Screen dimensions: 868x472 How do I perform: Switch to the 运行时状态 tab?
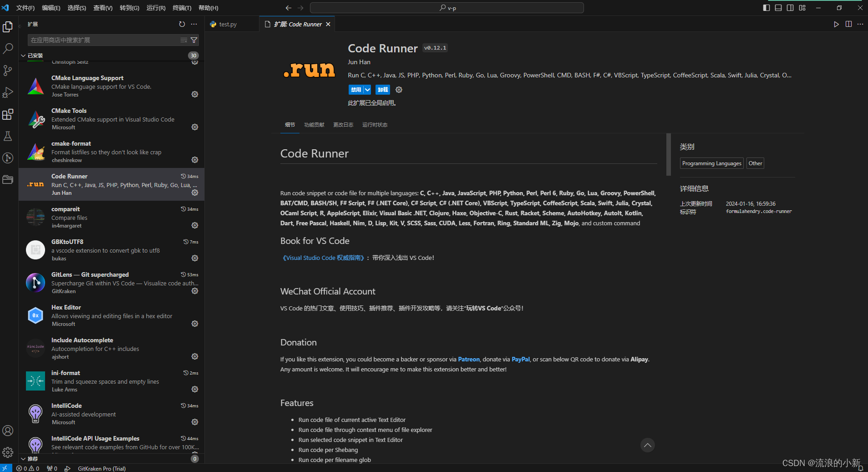[x=375, y=125]
